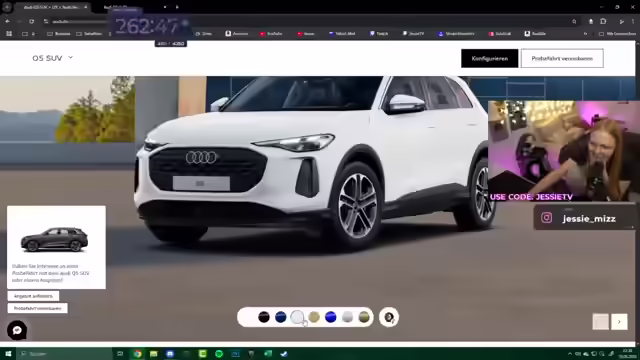Viewport: 640px width, 360px height.
Task: Open the Q5 SUV model dropdown
Action: pos(53,58)
